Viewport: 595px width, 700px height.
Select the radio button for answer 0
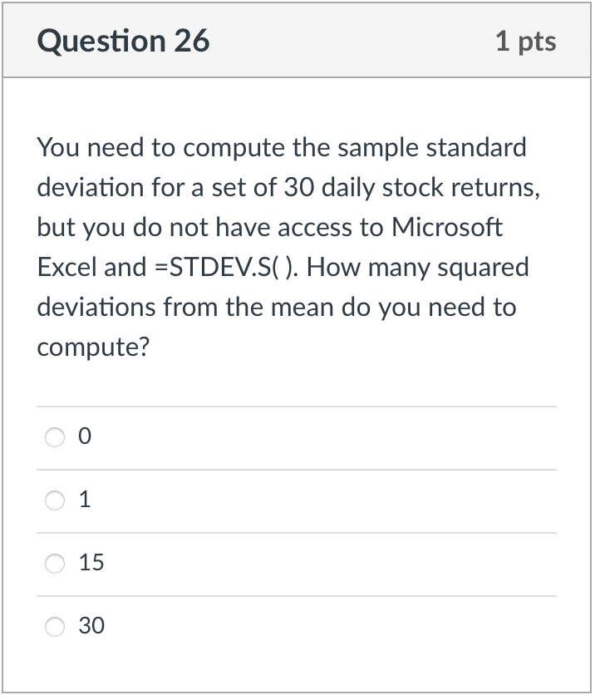[55, 436]
